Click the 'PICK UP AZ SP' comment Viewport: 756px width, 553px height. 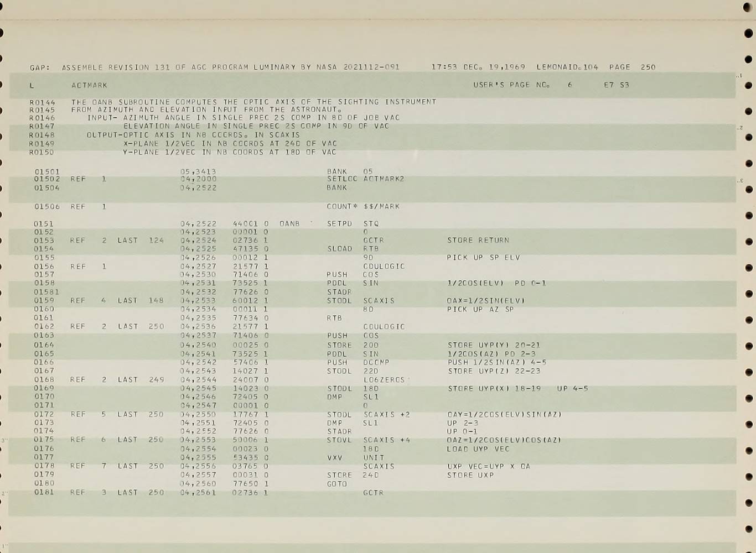pos(480,309)
